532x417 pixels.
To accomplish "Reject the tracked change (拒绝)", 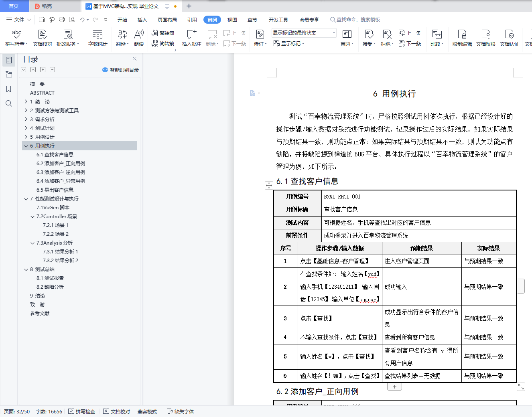I will (387, 38).
